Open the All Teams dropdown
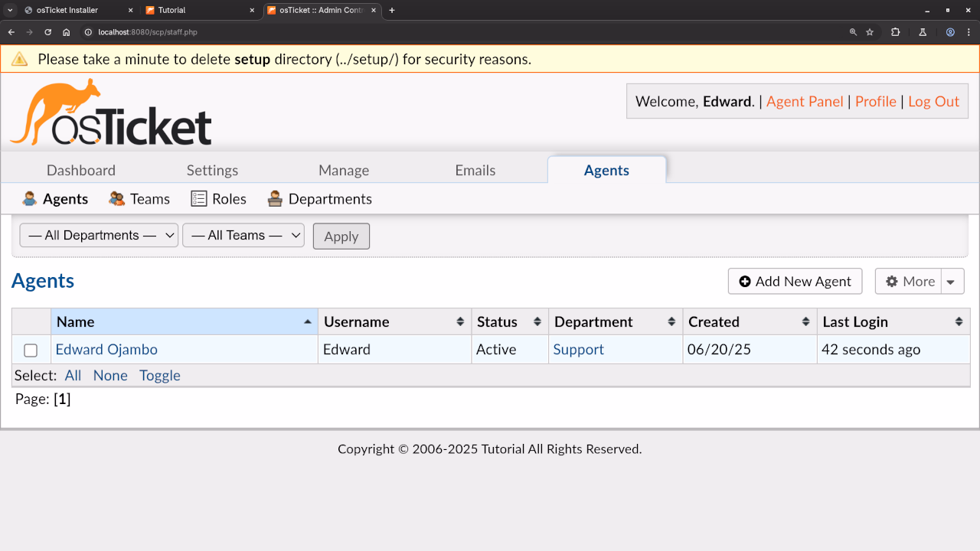Image resolution: width=980 pixels, height=551 pixels. click(x=243, y=236)
